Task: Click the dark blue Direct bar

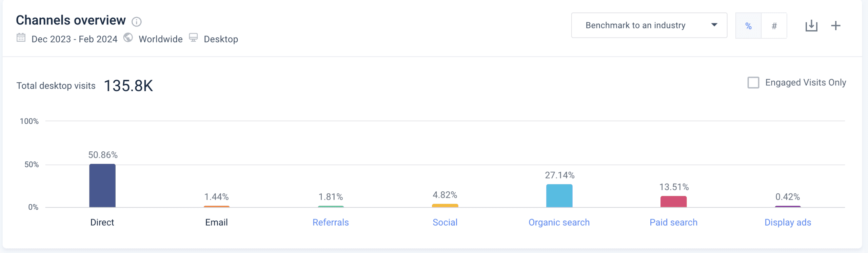Action: 102,186
